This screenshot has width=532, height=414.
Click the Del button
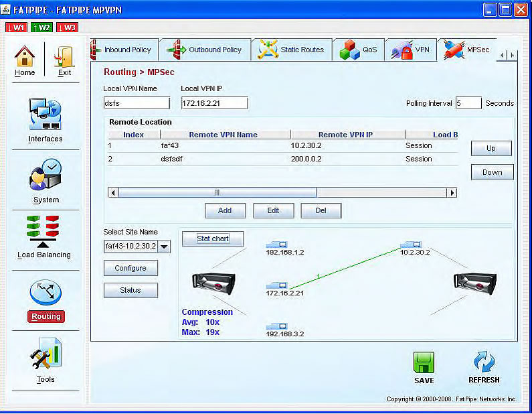[321, 210]
